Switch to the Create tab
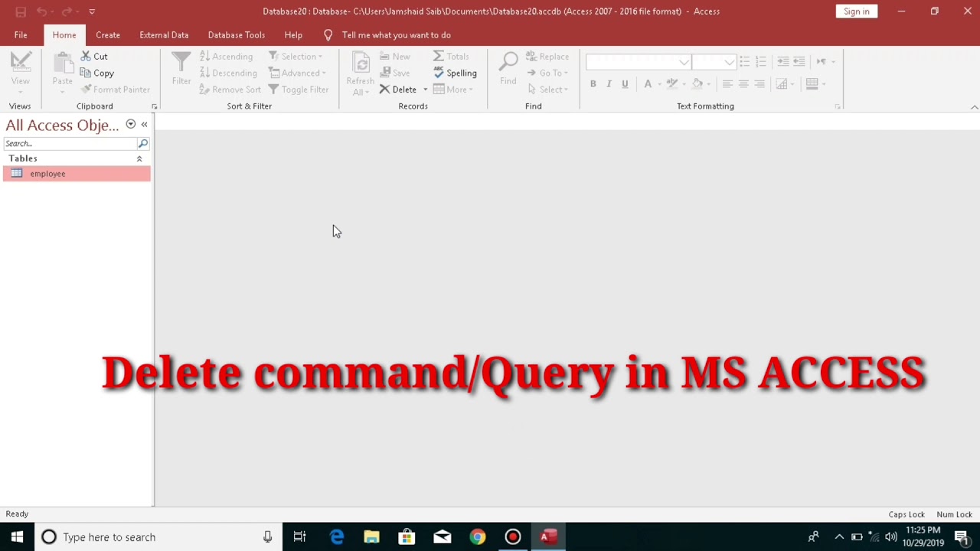This screenshot has height=551, width=980. [108, 35]
